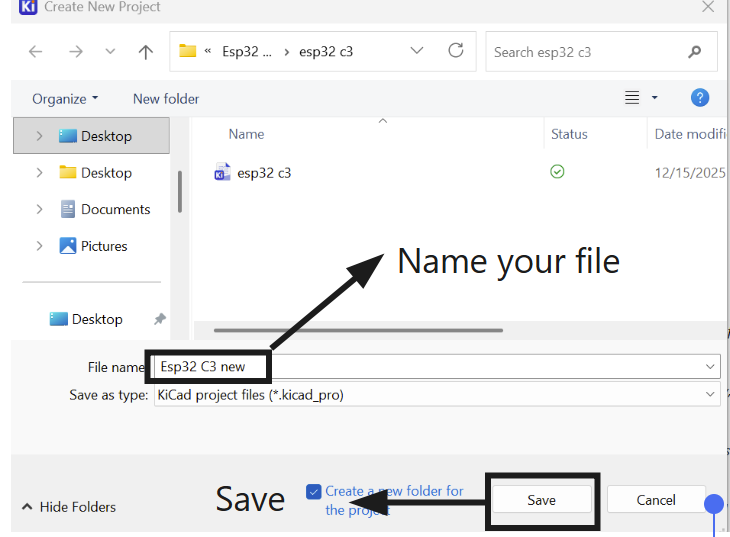Viewport: 730px width, 537px height.
Task: Refresh the folder view
Action: tap(456, 50)
